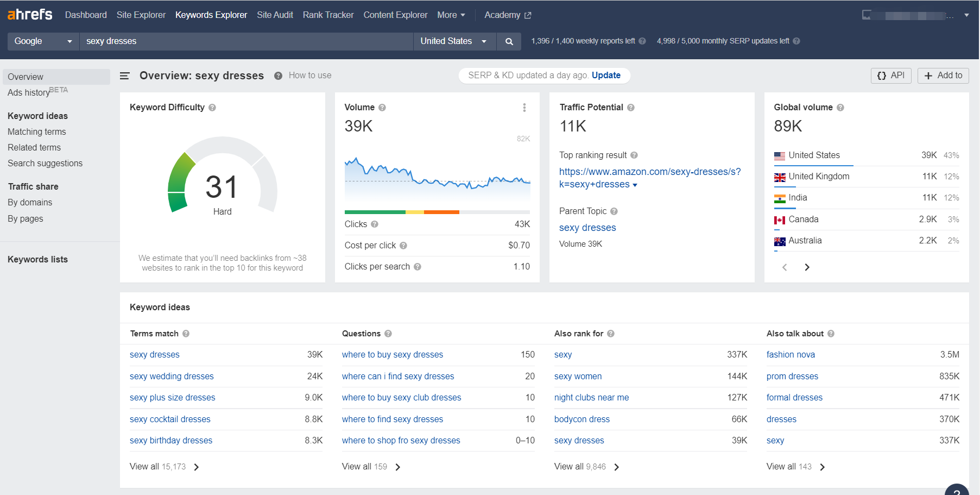Go to next page of countries
980x495 pixels.
pos(807,267)
